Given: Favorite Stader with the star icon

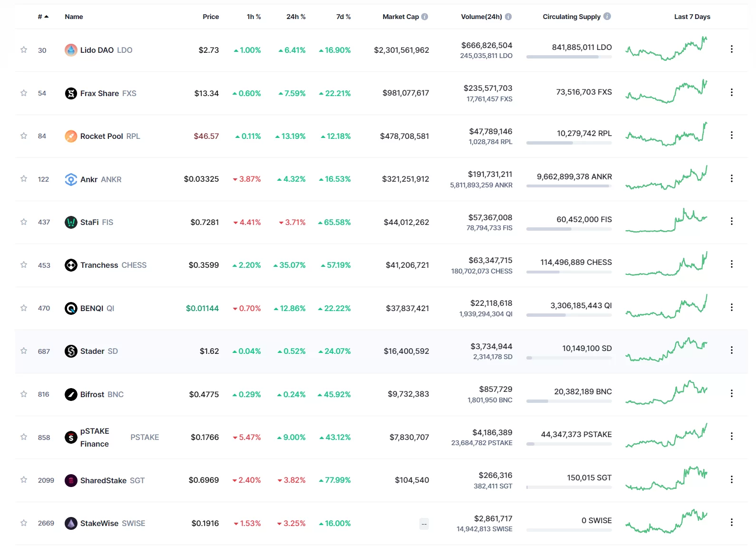Looking at the screenshot, I should (x=24, y=351).
